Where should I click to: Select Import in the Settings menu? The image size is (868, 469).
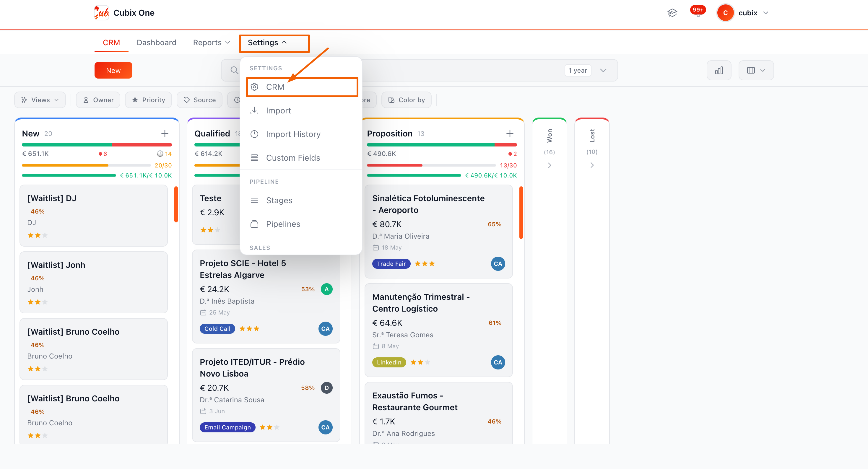coord(301,110)
